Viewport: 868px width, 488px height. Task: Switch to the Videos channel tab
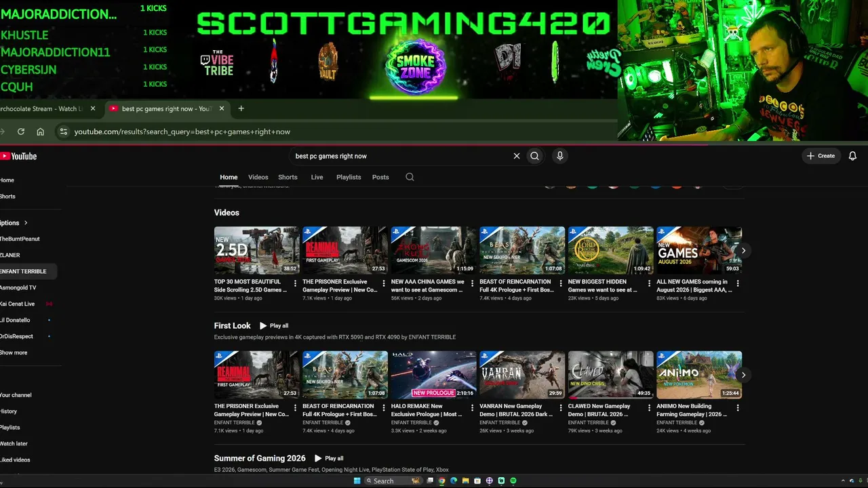pyautogui.click(x=258, y=177)
